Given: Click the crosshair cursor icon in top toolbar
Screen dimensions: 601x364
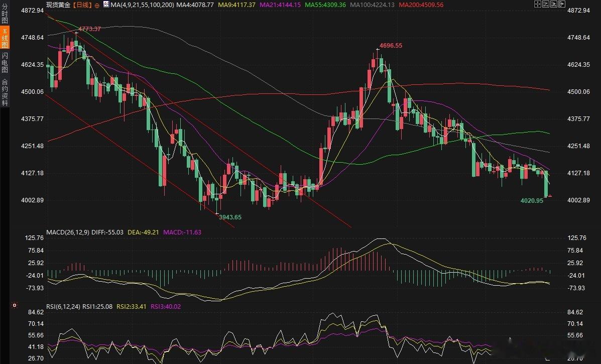Looking at the screenshot, I should (537, 4).
